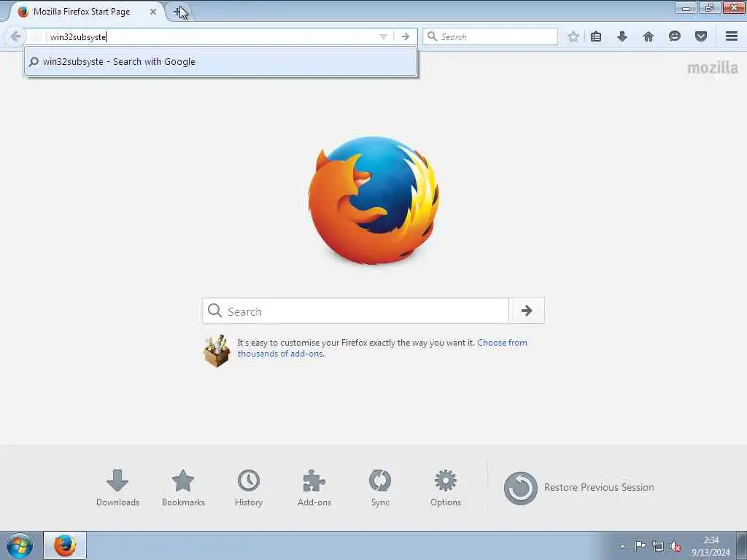Click the toolbar search magnifier icon
The height and width of the screenshot is (560, 747).
click(432, 36)
